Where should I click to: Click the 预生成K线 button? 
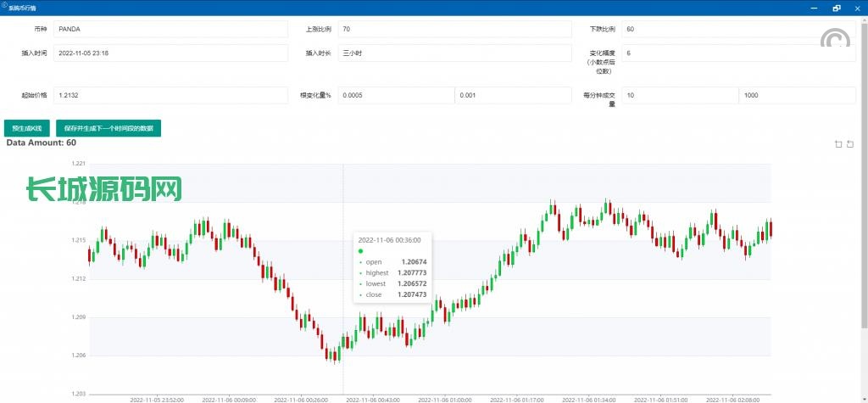click(x=27, y=128)
